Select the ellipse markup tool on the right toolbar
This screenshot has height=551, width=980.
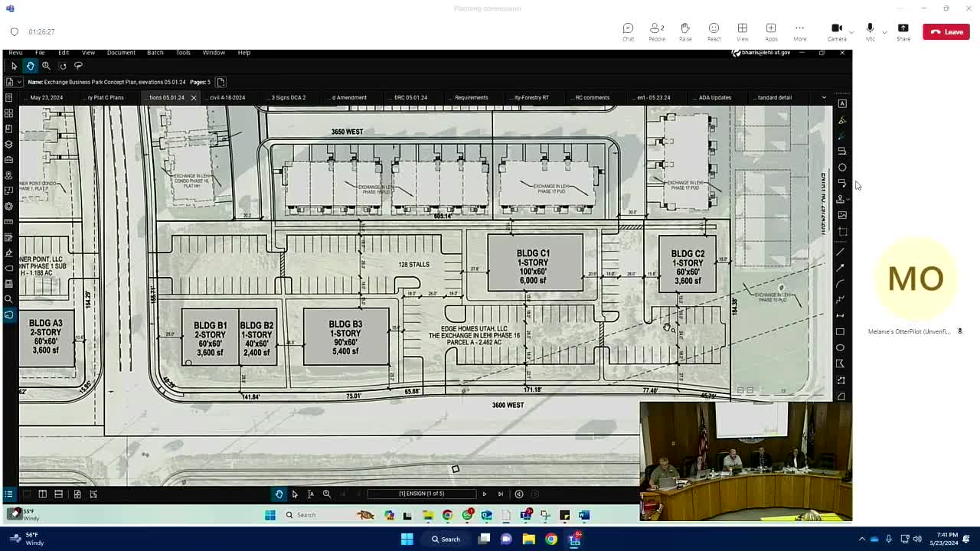pyautogui.click(x=840, y=347)
